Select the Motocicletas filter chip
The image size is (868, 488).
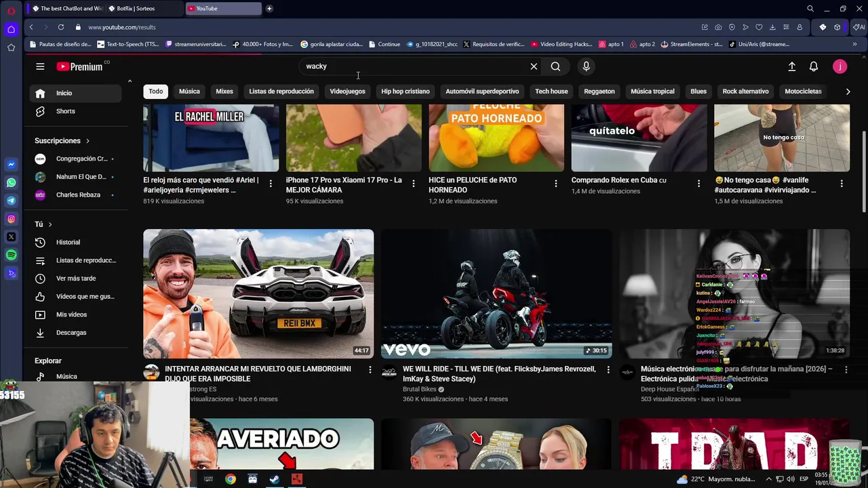click(x=803, y=91)
